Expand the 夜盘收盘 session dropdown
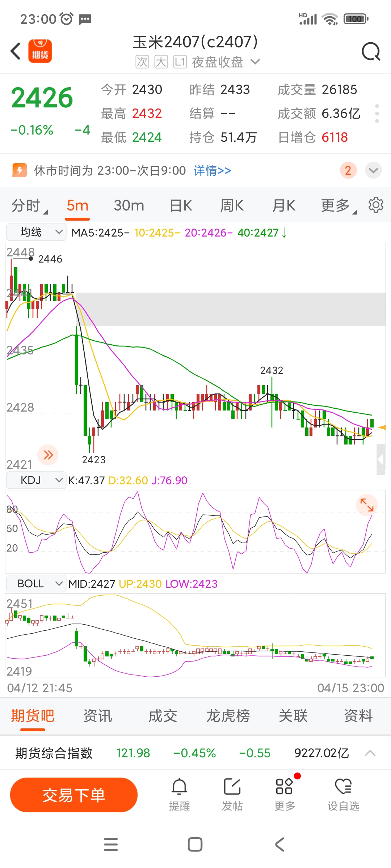Image resolution: width=391 pixels, height=868 pixels. pyautogui.click(x=255, y=62)
